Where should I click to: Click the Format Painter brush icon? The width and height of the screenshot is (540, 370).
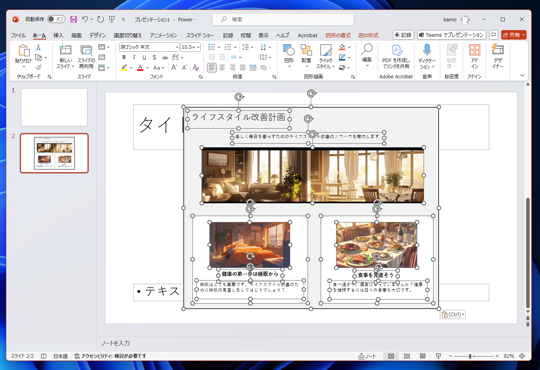pyautogui.click(x=39, y=67)
